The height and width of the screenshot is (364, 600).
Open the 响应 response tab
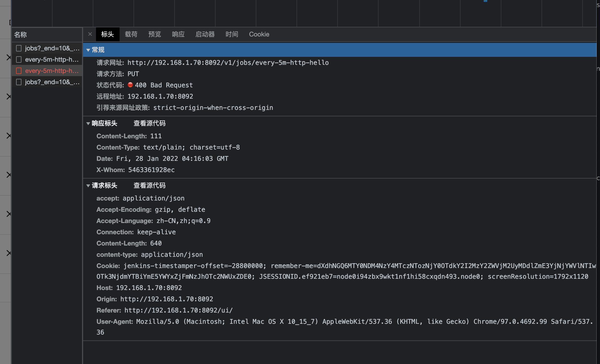pyautogui.click(x=178, y=34)
